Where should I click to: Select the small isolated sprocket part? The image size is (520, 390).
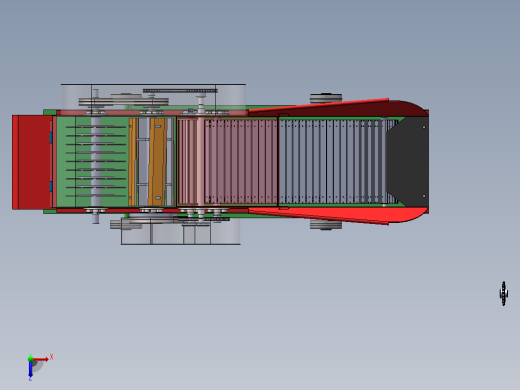click(x=504, y=293)
